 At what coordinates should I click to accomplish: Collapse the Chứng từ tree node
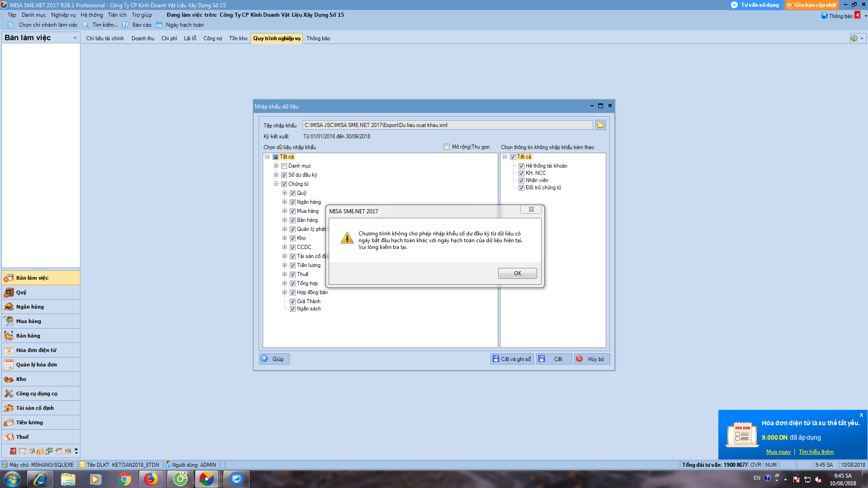click(x=276, y=184)
